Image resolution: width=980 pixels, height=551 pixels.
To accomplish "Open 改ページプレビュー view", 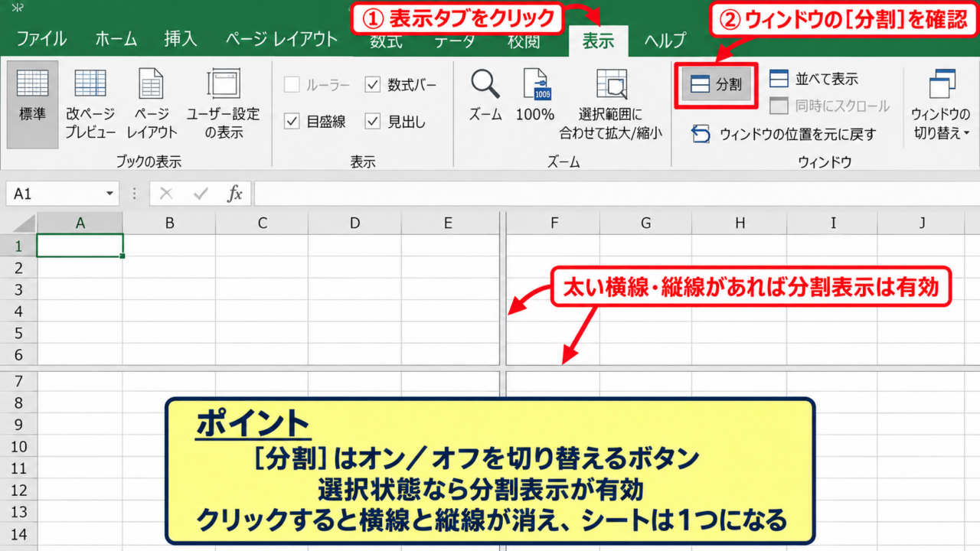I will [x=90, y=104].
